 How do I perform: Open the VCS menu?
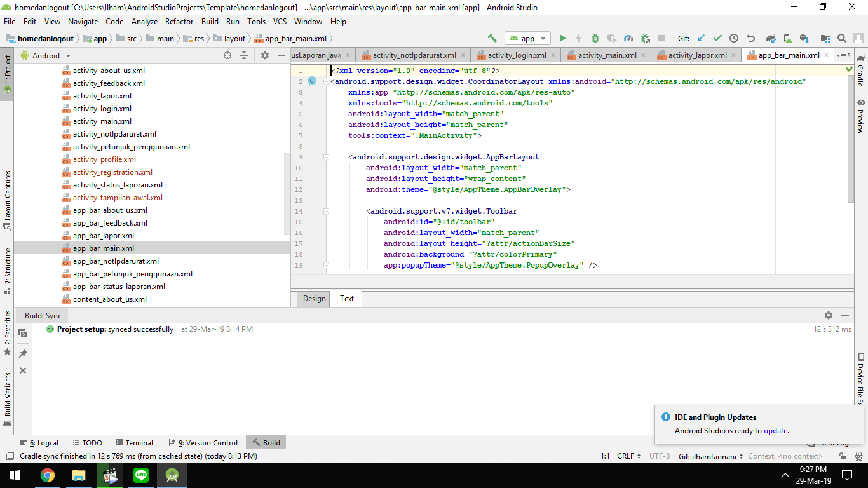point(280,22)
